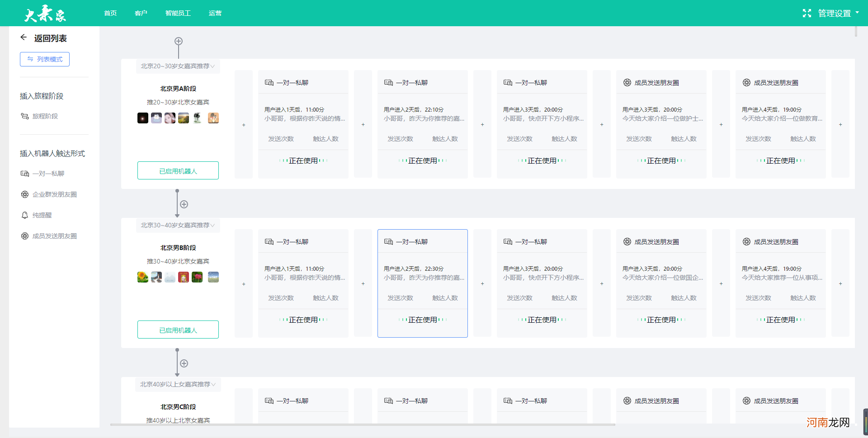
Task: Click the plus before first card in stage B
Action: point(244,283)
